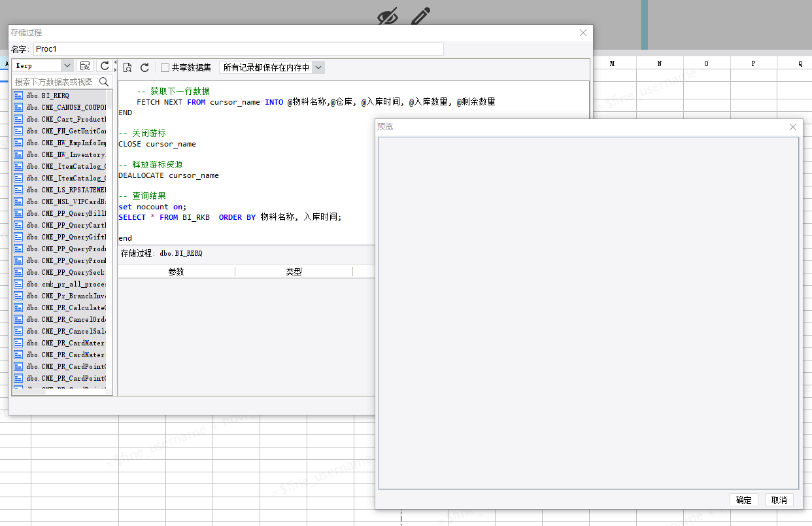
Task: Cancel the preview with 取消
Action: click(x=779, y=500)
